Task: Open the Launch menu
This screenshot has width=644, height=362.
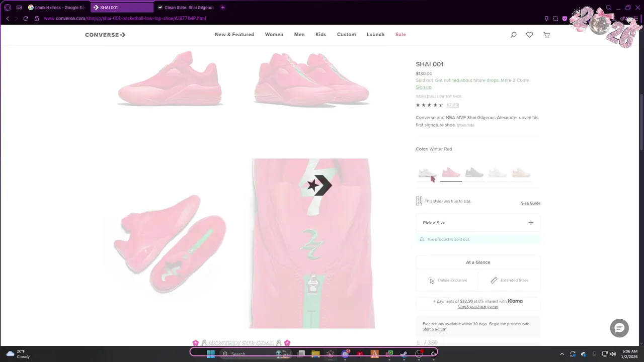Action: point(375,35)
